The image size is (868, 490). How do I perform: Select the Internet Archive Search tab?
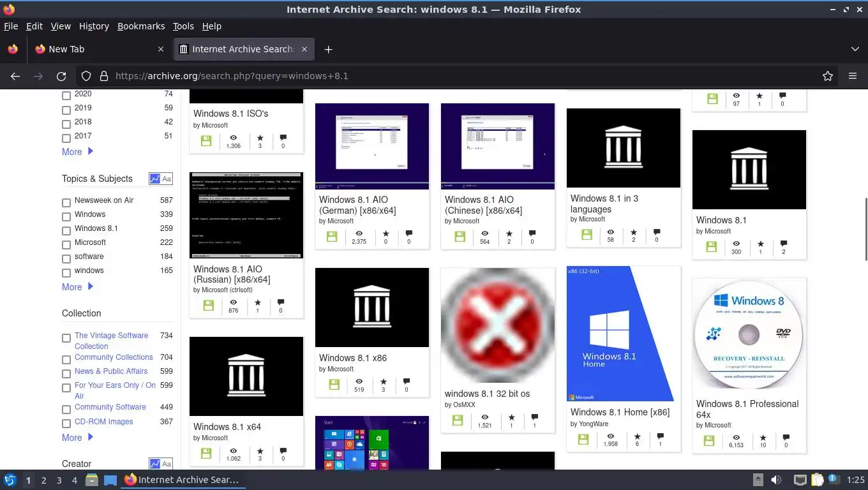click(x=243, y=49)
